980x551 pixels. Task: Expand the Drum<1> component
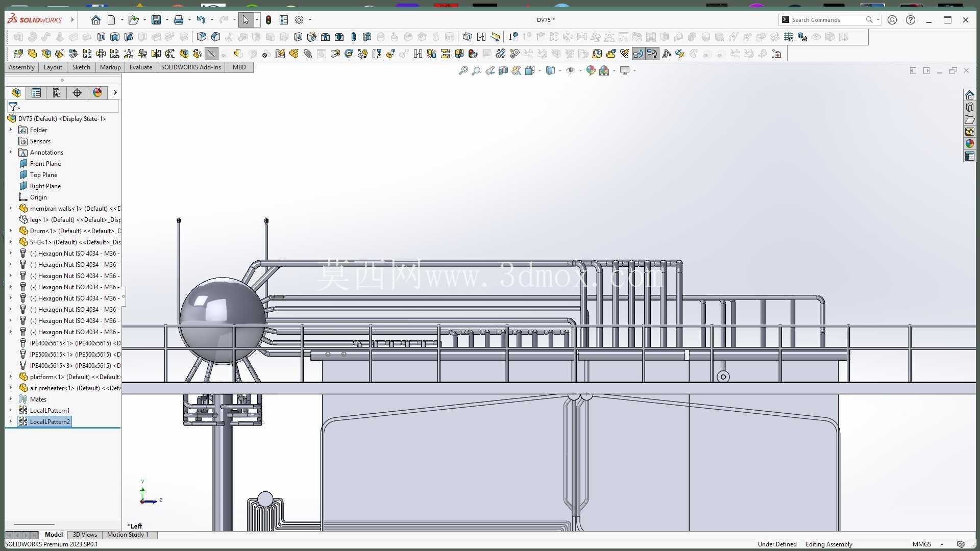pos(10,231)
